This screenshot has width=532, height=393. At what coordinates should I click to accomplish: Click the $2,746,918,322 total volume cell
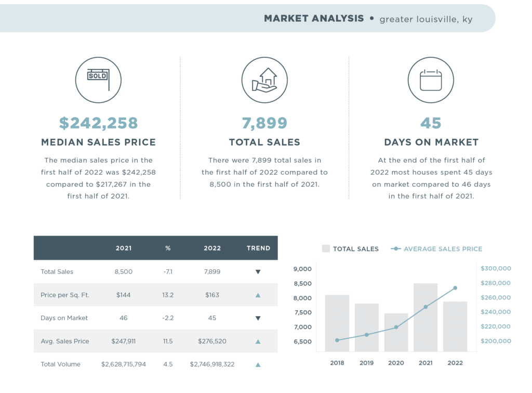coord(212,364)
